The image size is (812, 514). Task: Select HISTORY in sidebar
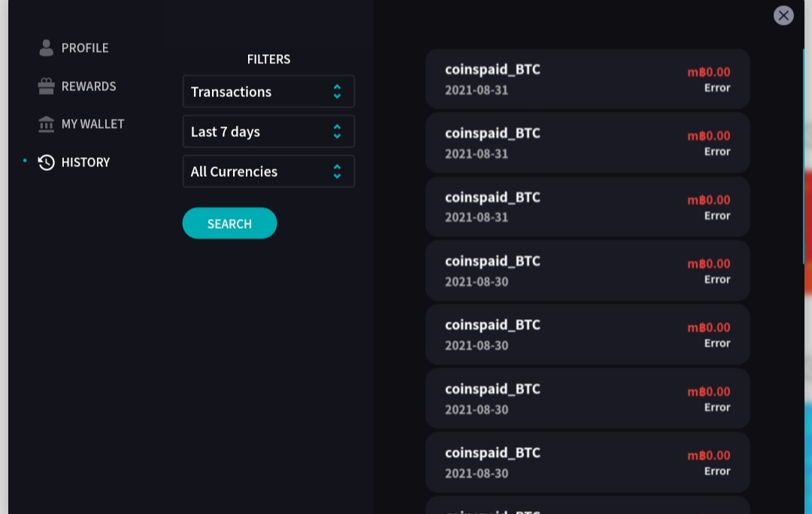point(86,163)
